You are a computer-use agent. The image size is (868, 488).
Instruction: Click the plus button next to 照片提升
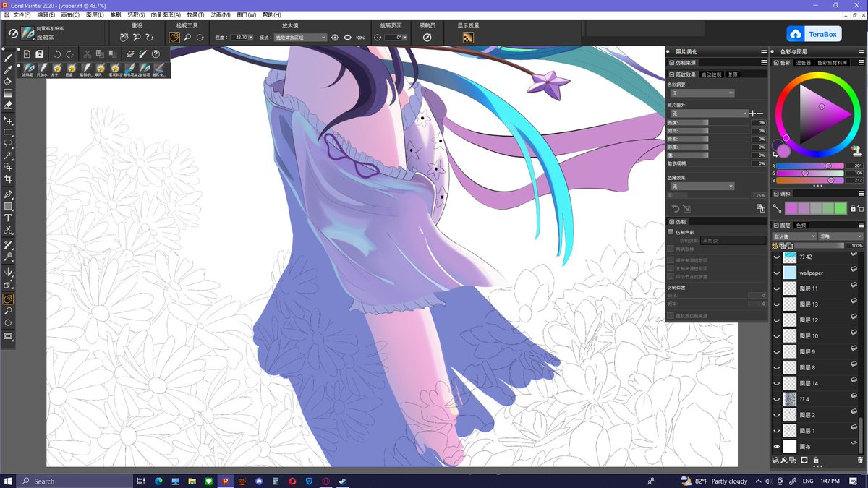[x=753, y=114]
